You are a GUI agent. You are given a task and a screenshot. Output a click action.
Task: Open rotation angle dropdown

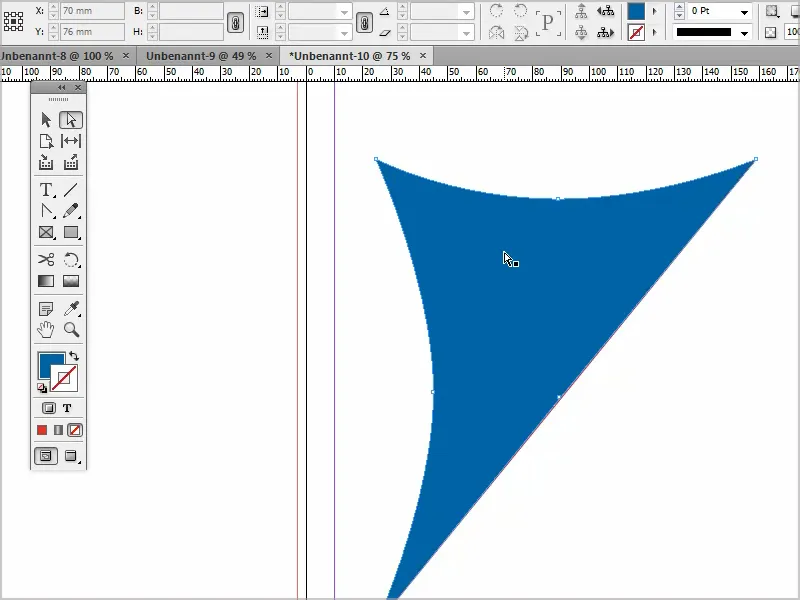tap(466, 12)
